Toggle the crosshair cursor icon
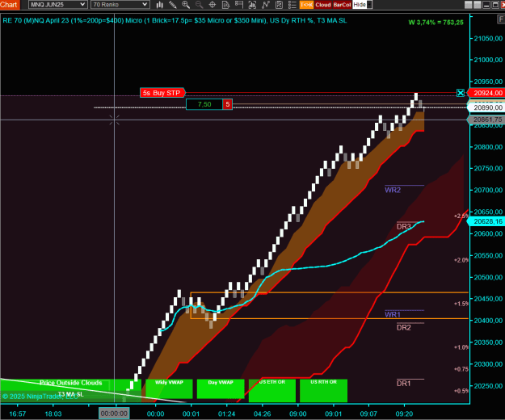Screen dimensions: 505x420 (213, 5)
